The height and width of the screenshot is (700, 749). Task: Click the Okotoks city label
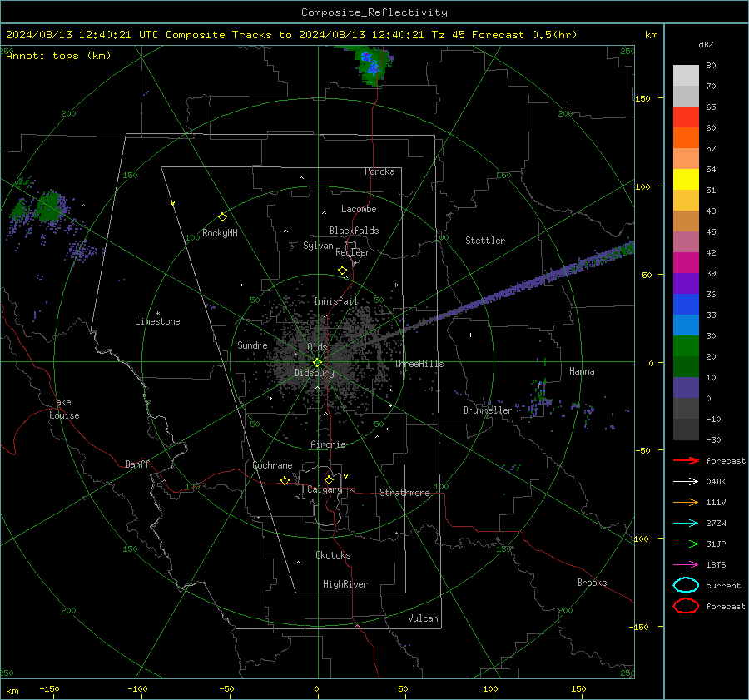(333, 555)
